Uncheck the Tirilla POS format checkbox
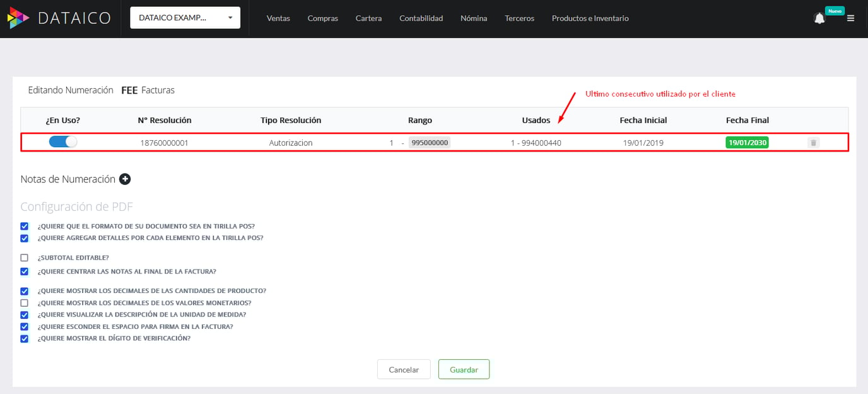Screen dimensions: 868x394 25,226
